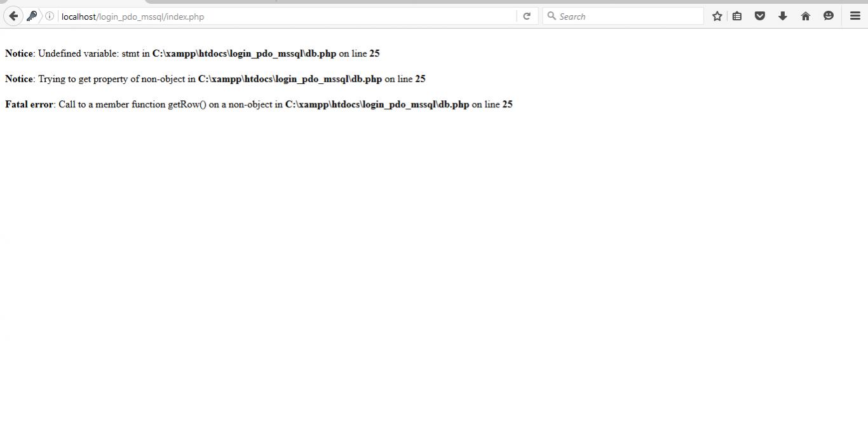View site information for localhost
Viewport: 868px width, 446px height.
pyautogui.click(x=49, y=16)
